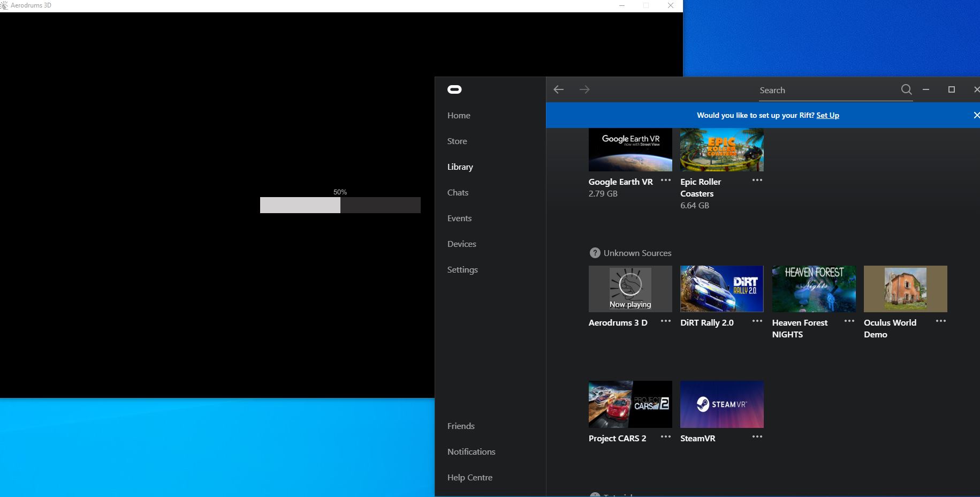The width and height of the screenshot is (980, 497).
Task: Click the Set Up link in banner
Action: (x=827, y=115)
